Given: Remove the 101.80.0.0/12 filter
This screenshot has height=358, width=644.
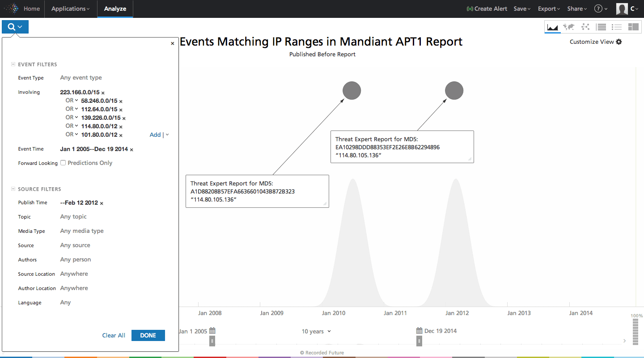Looking at the screenshot, I should point(121,135).
